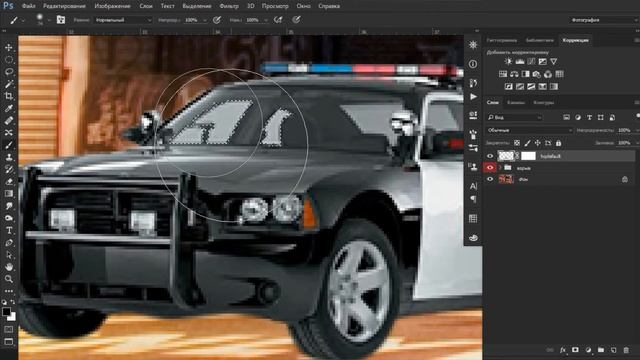The height and width of the screenshot is (360, 640).
Task: Hide the bottom background layer
Action: (490, 179)
